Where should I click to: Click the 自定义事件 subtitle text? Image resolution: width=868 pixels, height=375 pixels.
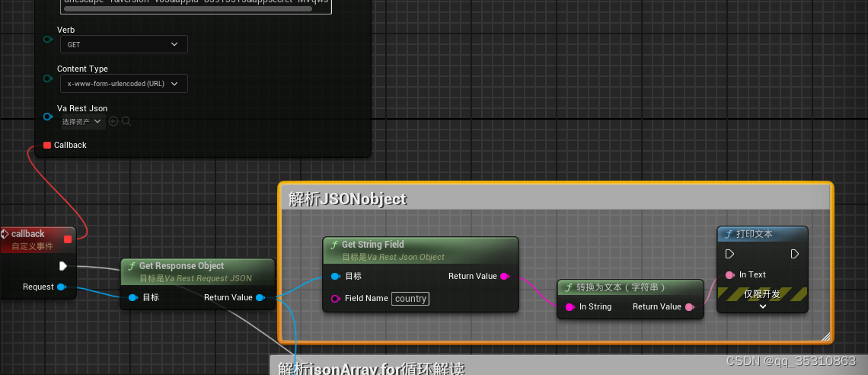[x=32, y=246]
